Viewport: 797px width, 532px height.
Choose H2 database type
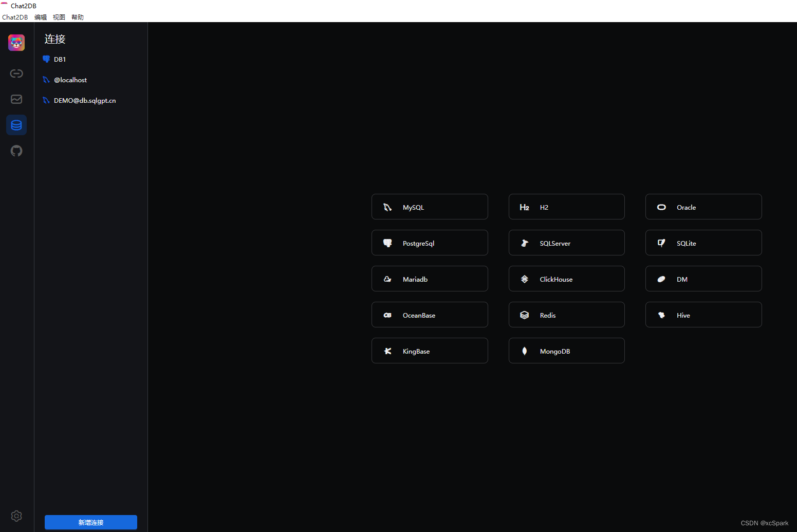(x=567, y=207)
